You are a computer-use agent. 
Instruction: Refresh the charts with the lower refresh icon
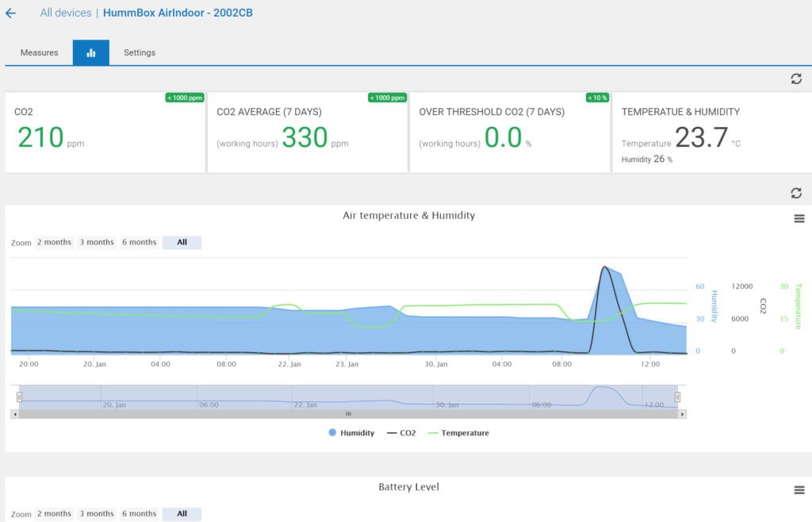(x=796, y=193)
